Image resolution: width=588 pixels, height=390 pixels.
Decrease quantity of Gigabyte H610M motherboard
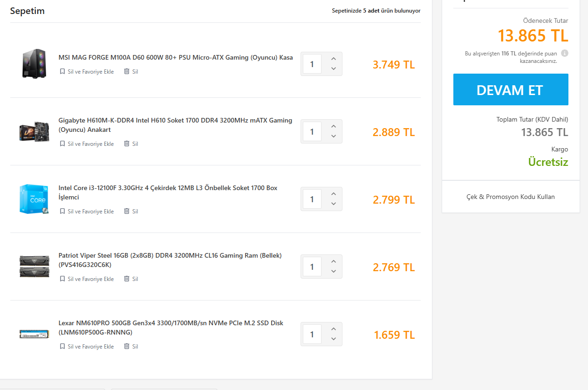pyautogui.click(x=333, y=137)
